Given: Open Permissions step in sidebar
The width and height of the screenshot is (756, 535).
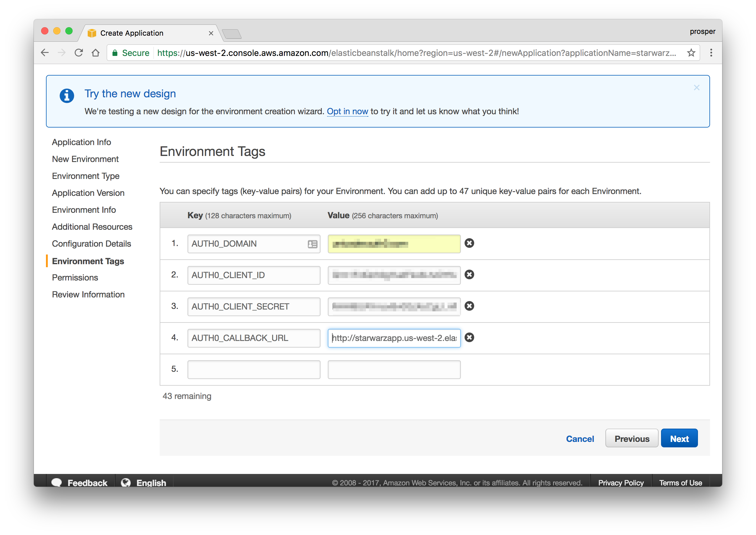Looking at the screenshot, I should coord(75,277).
